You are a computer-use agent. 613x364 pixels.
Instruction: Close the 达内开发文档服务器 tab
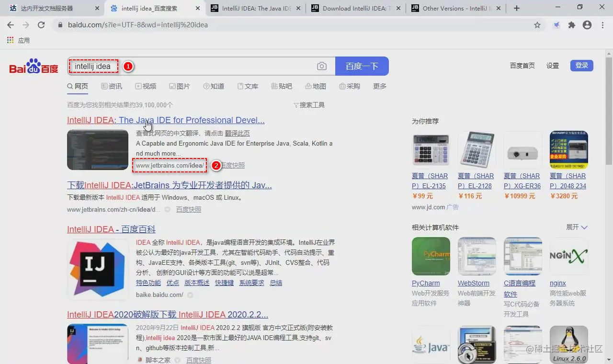click(x=97, y=8)
